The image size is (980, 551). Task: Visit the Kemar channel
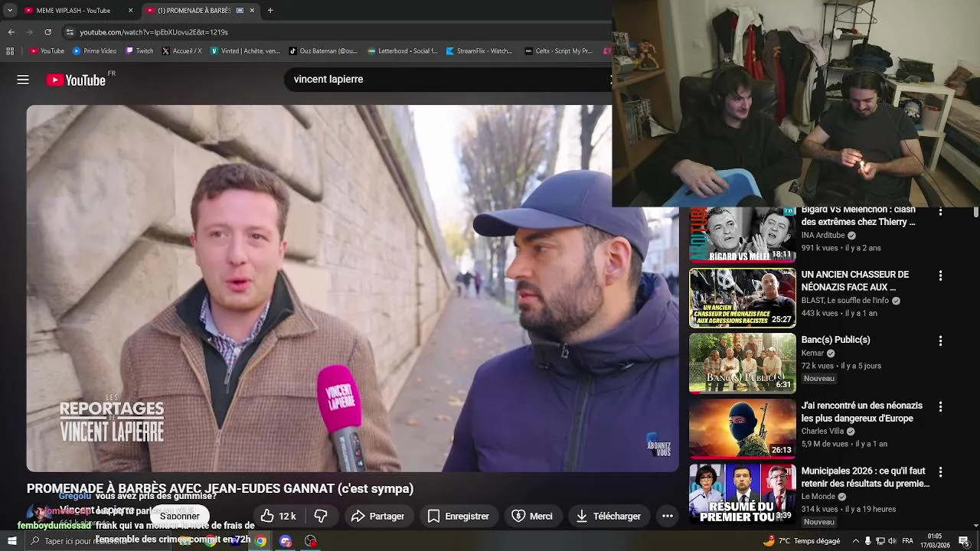click(x=812, y=354)
